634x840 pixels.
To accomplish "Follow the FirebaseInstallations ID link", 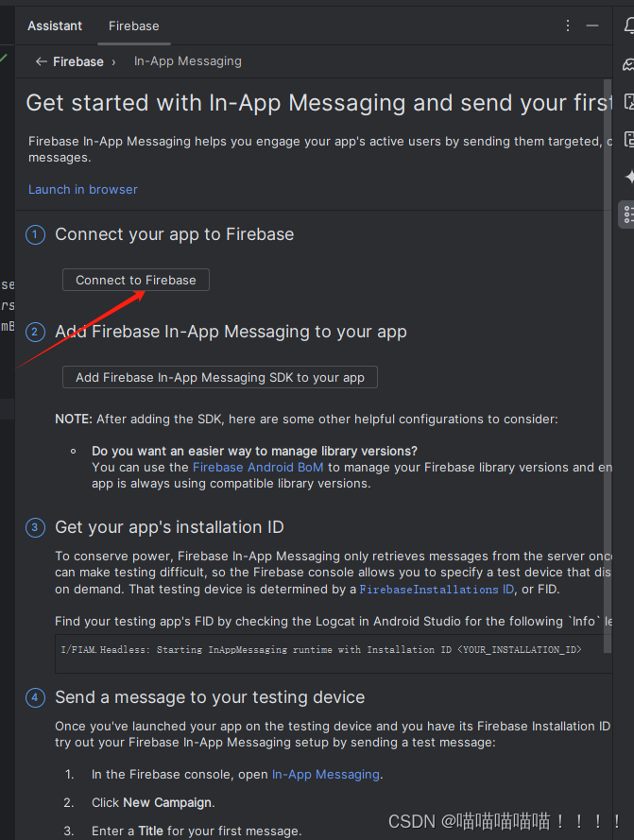I will click(x=437, y=590).
